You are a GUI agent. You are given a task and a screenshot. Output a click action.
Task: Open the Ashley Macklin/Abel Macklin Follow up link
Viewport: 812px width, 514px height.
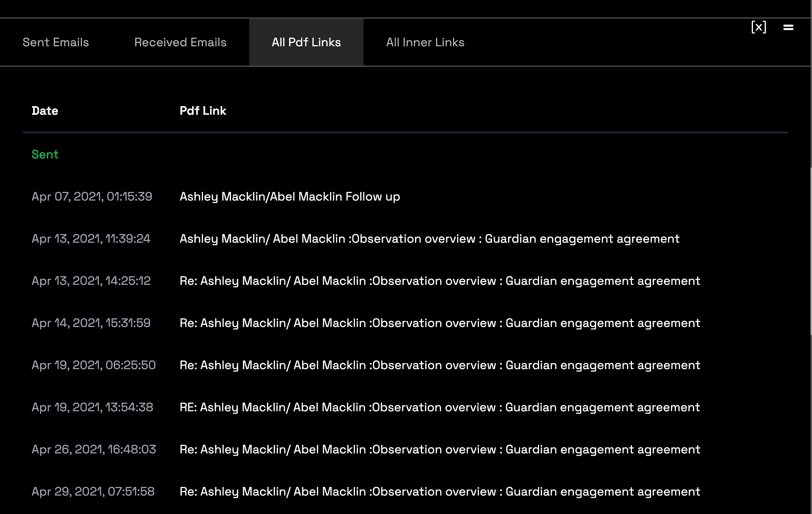click(289, 196)
